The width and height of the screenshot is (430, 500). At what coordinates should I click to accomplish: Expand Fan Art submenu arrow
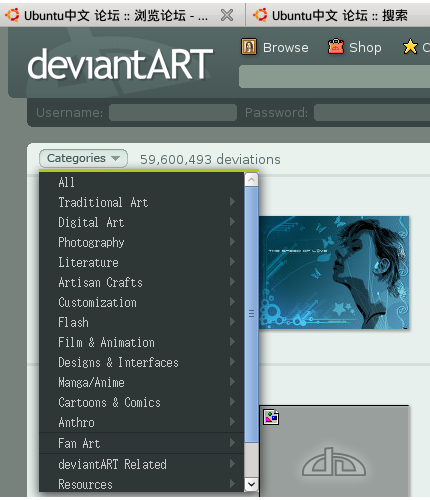232,443
